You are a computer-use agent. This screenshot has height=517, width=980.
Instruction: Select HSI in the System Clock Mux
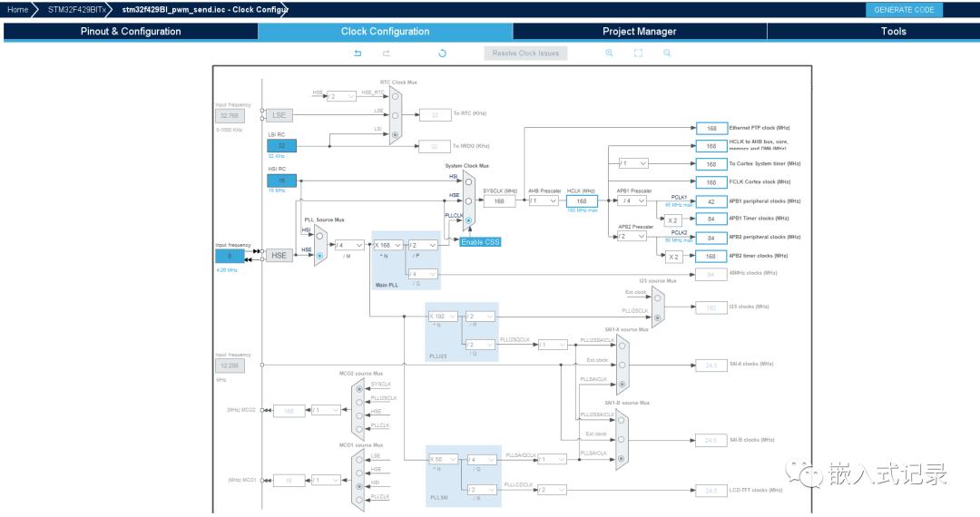468,181
